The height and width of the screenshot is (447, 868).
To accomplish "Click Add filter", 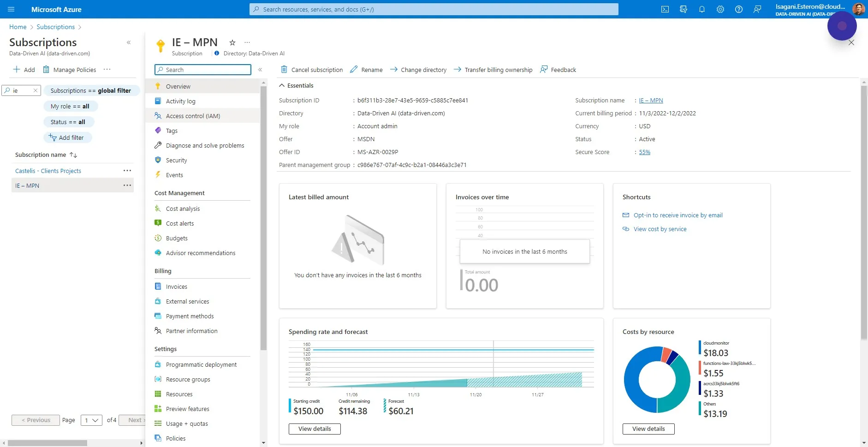I will pyautogui.click(x=67, y=137).
